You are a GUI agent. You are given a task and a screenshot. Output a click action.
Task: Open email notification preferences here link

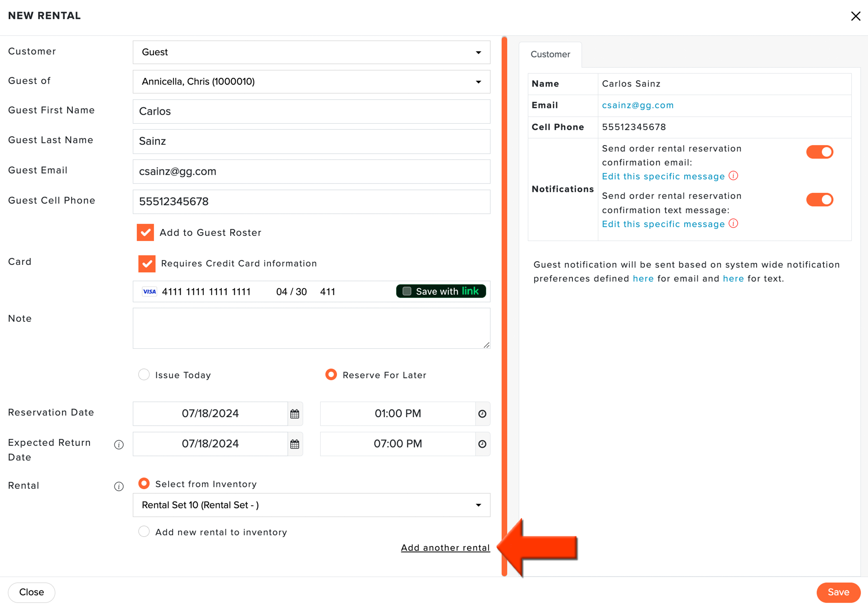[x=643, y=279]
